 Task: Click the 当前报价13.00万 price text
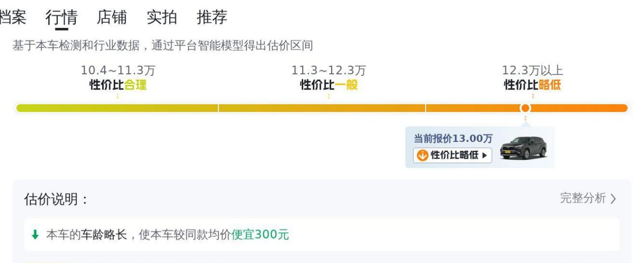click(x=453, y=138)
